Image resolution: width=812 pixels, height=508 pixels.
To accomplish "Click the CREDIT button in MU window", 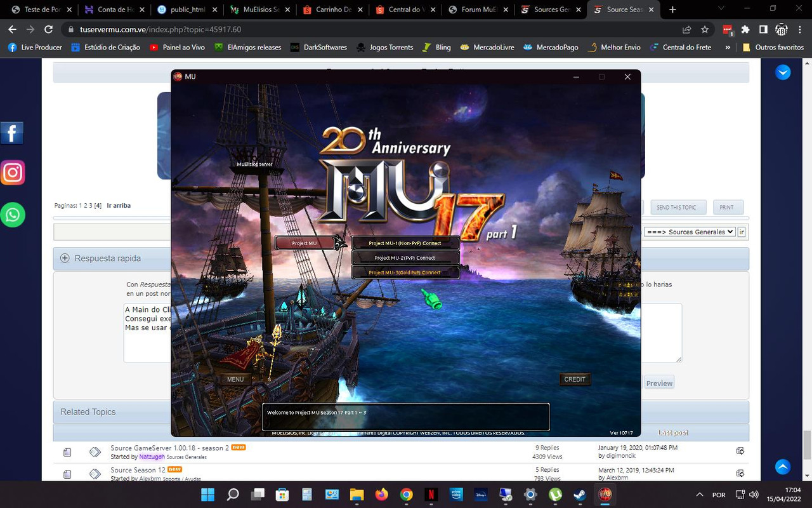I will (x=575, y=379).
